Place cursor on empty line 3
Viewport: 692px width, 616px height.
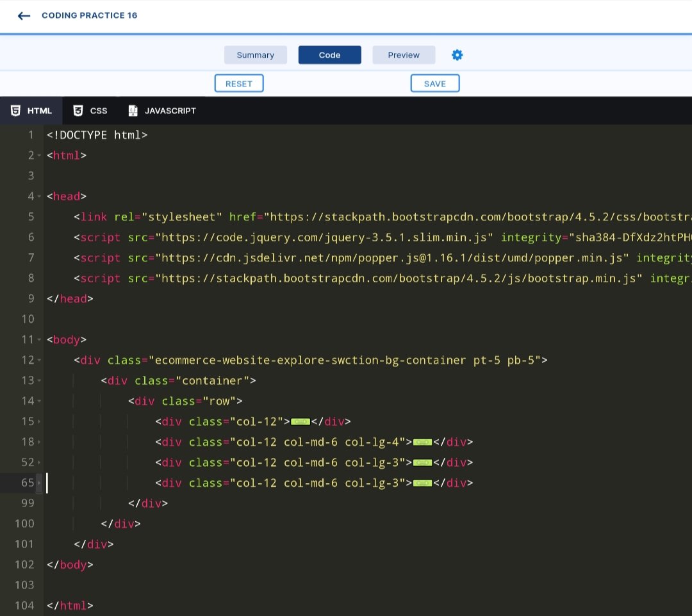pos(367,176)
